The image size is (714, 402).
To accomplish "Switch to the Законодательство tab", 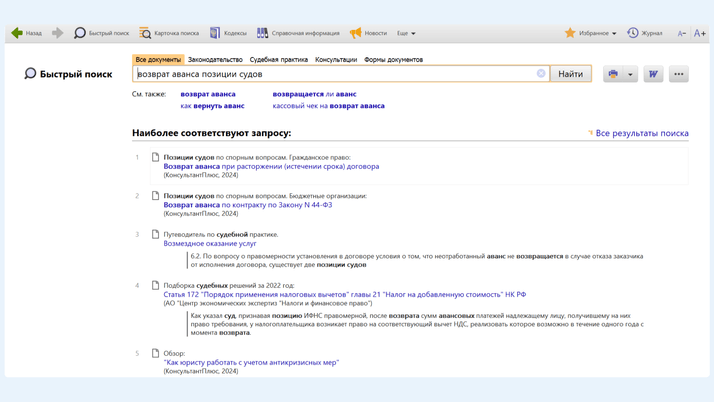I will 215,60.
